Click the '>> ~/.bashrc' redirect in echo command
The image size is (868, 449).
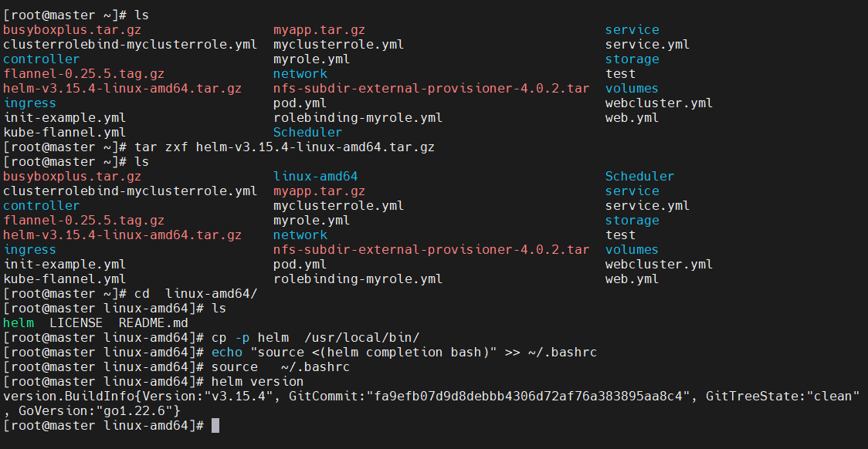pos(551,353)
